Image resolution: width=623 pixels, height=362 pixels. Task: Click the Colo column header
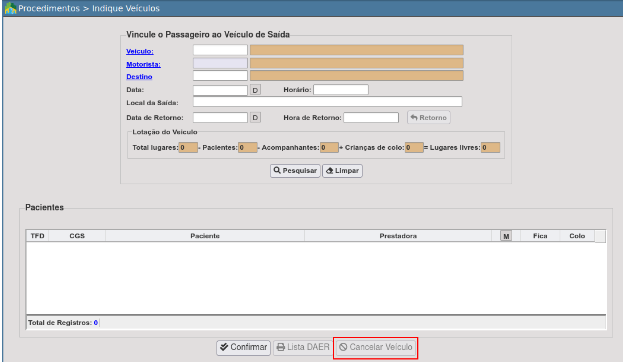click(x=577, y=236)
